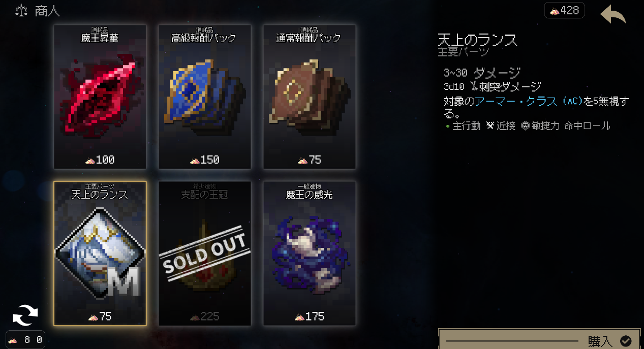Click the checkmark on the 購入 button
Image resolution: width=644 pixels, height=349 pixels.
[626, 341]
